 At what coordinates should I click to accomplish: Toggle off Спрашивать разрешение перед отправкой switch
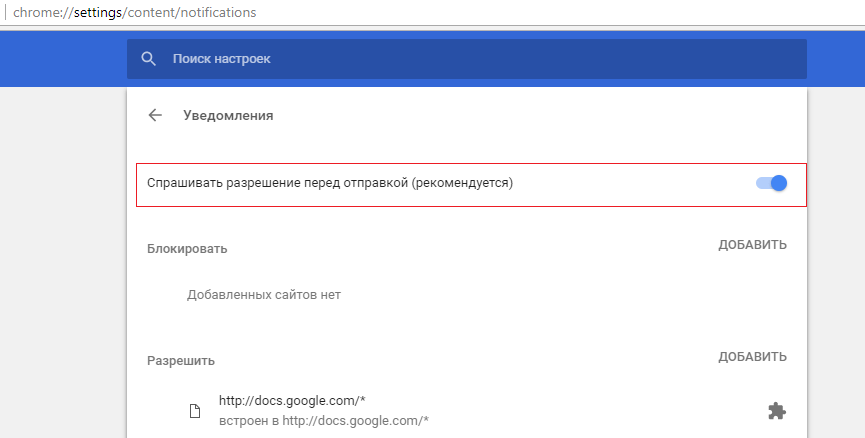coord(772,183)
